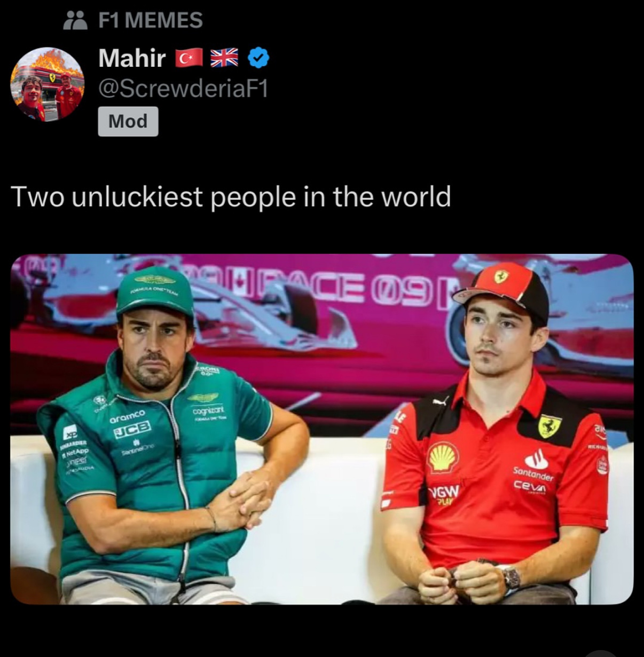Screen dimensions: 644x657
Task: Click the JCB logo on the green vest
Action: pos(132,429)
